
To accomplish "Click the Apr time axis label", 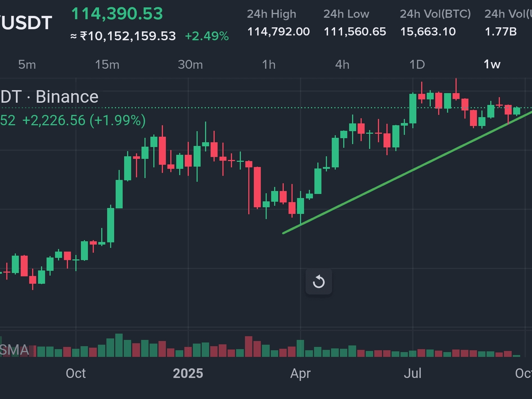I will point(300,374).
